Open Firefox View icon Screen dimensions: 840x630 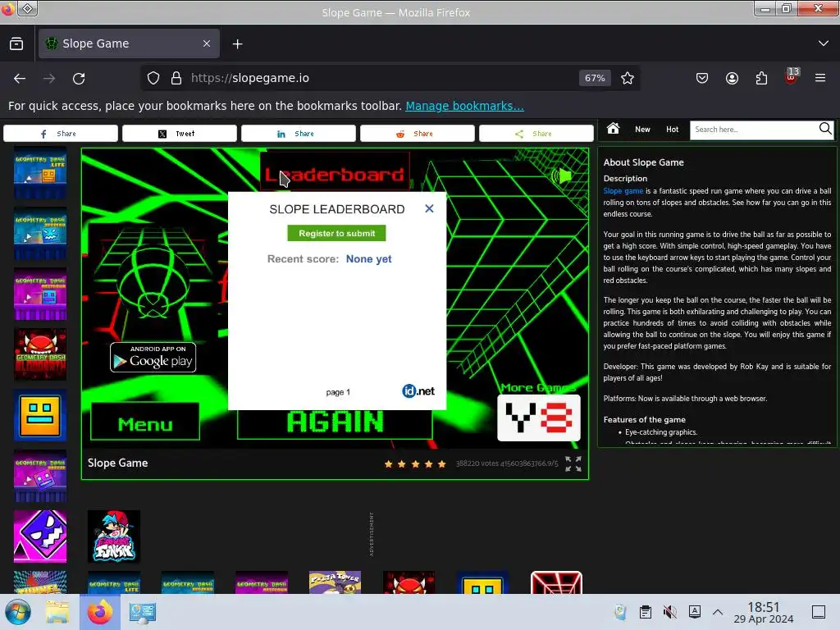pyautogui.click(x=16, y=43)
